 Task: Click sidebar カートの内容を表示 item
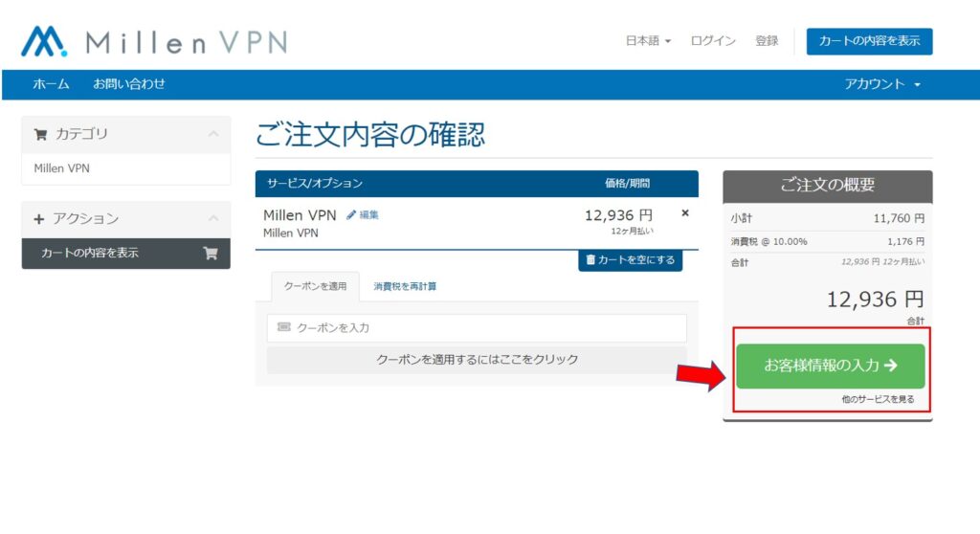pyautogui.click(x=125, y=254)
